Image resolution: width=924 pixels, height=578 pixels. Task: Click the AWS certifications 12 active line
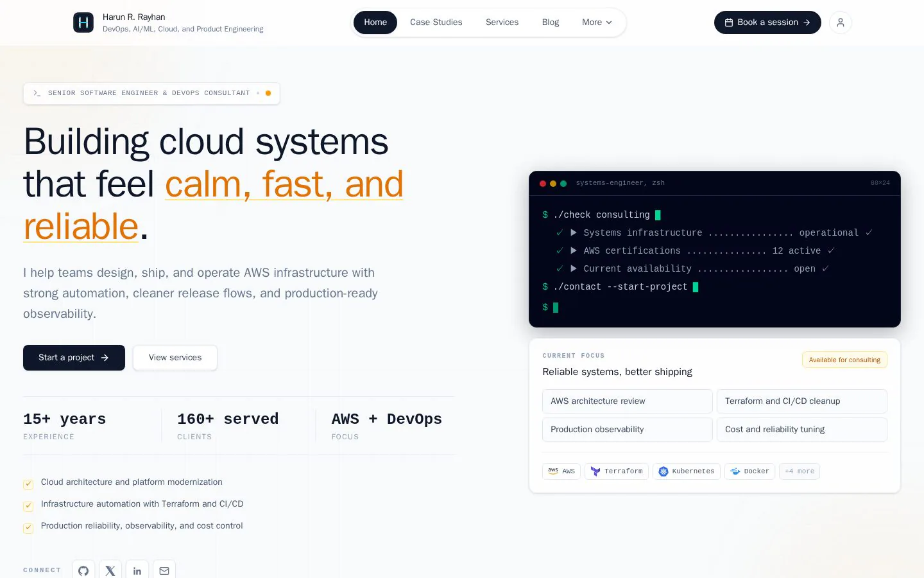coord(696,251)
